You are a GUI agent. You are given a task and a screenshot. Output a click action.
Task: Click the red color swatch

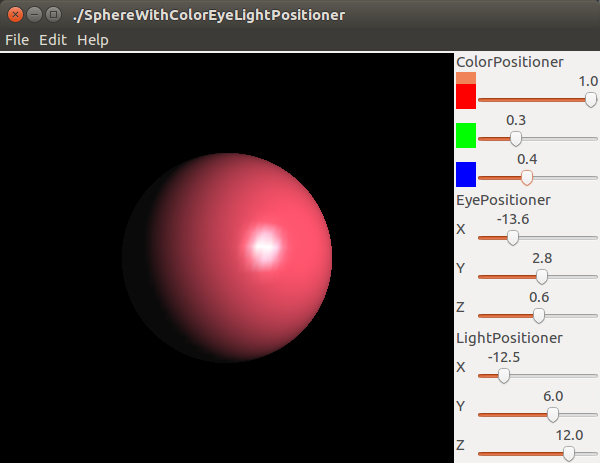466,96
